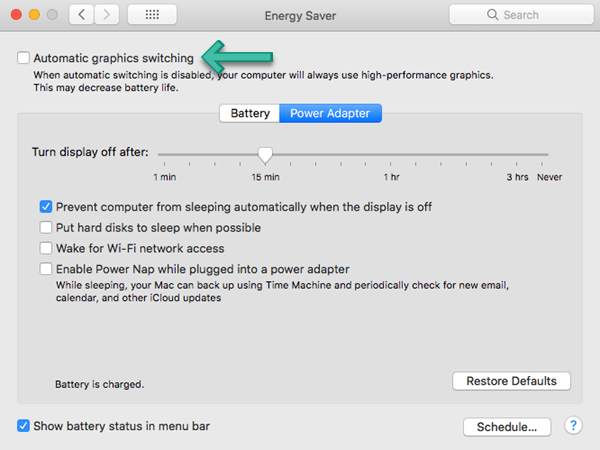Close window with the red button
This screenshot has width=600, height=450.
16,15
